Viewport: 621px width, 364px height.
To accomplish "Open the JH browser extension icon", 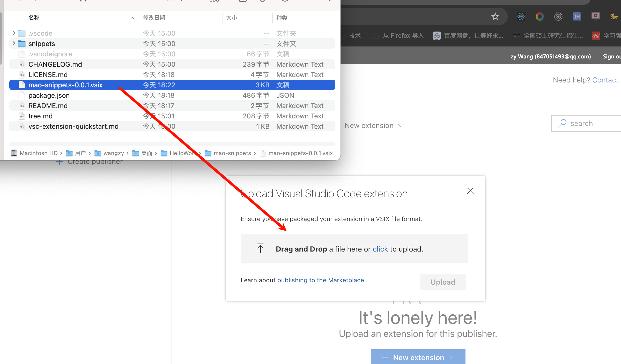I will [x=577, y=17].
